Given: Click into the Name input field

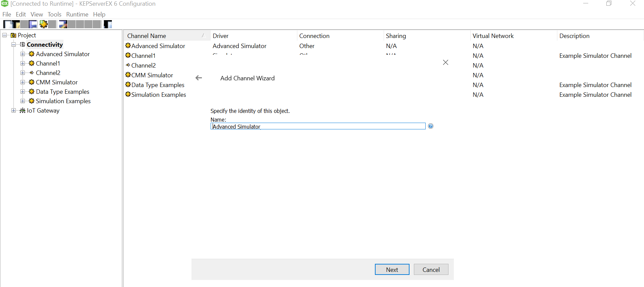Looking at the screenshot, I should (x=317, y=126).
